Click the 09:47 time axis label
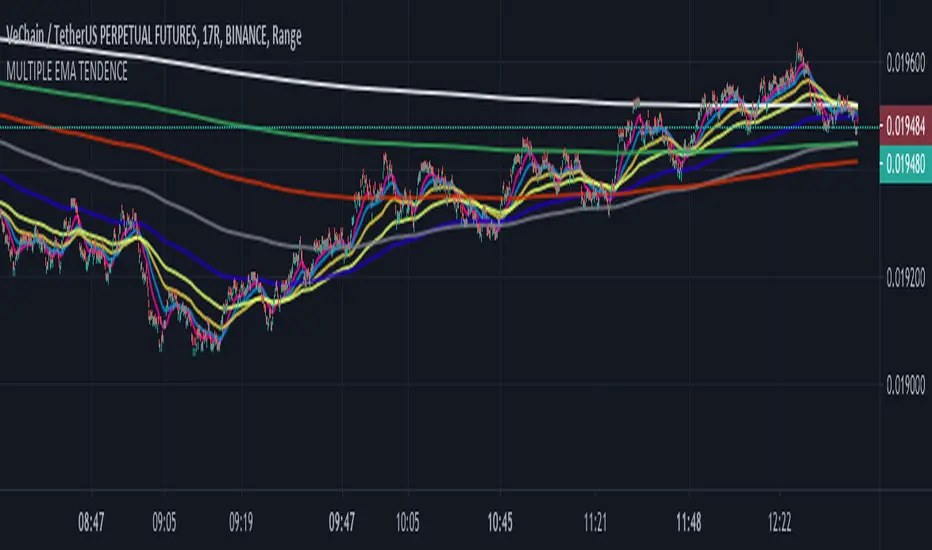This screenshot has width=932, height=550. pos(342,523)
